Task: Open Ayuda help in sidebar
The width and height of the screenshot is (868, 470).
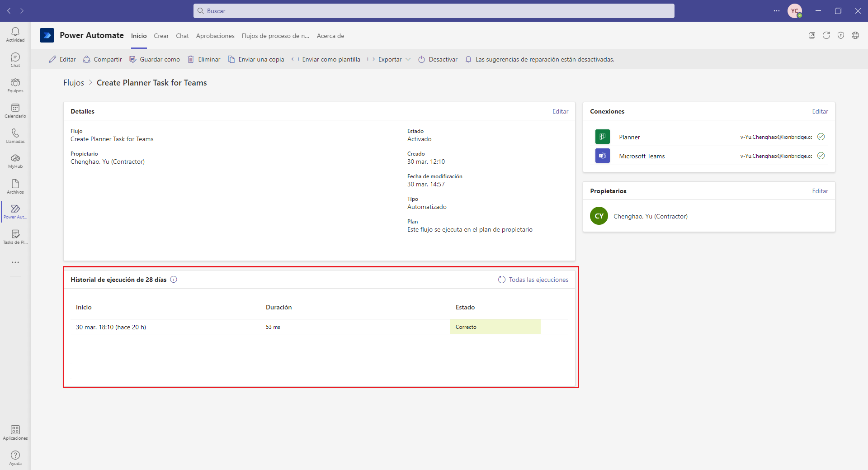Action: pos(15,458)
